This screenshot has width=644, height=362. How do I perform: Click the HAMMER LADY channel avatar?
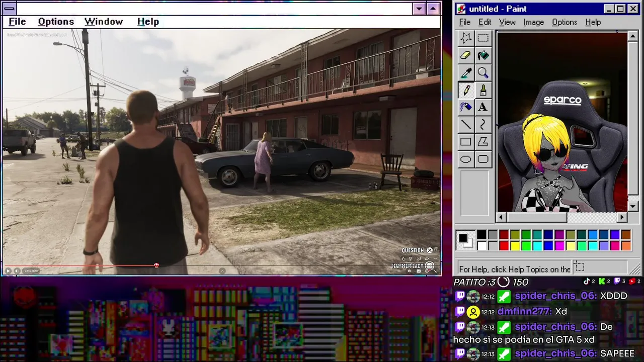coord(430,266)
